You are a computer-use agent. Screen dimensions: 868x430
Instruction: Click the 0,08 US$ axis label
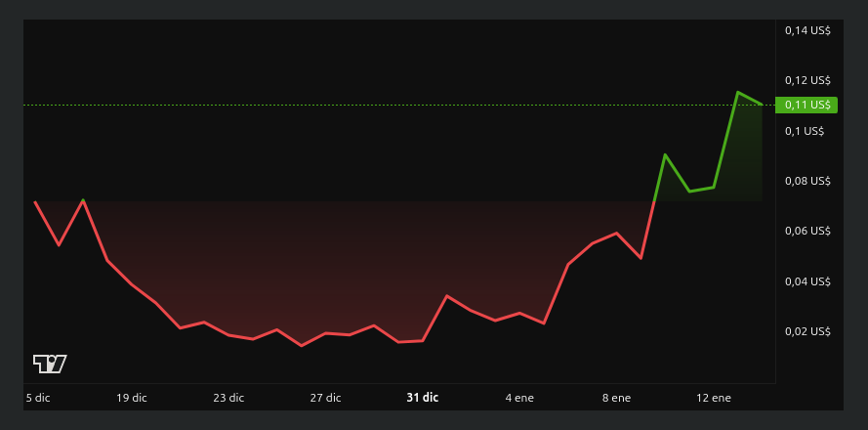[807, 181]
